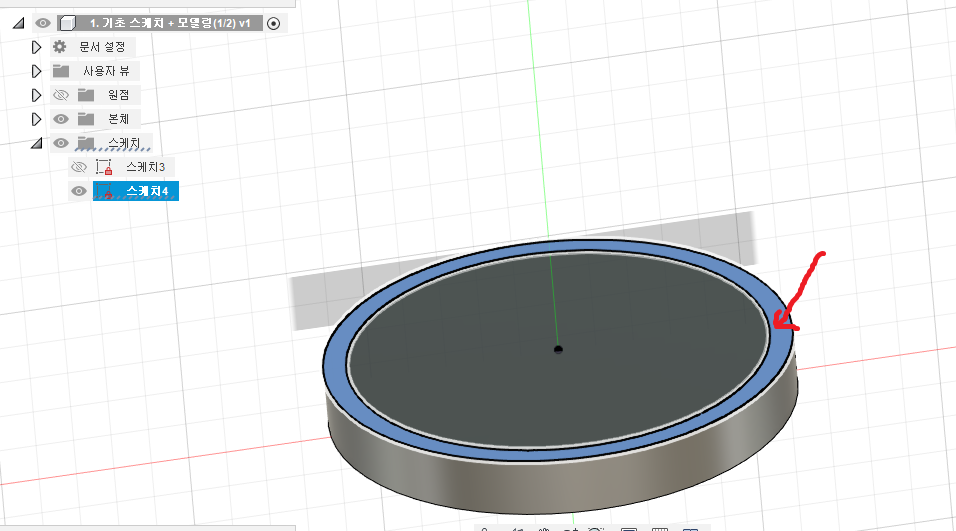Select the 스케치 folder label
Screen dimensions: 956x531
pos(124,143)
